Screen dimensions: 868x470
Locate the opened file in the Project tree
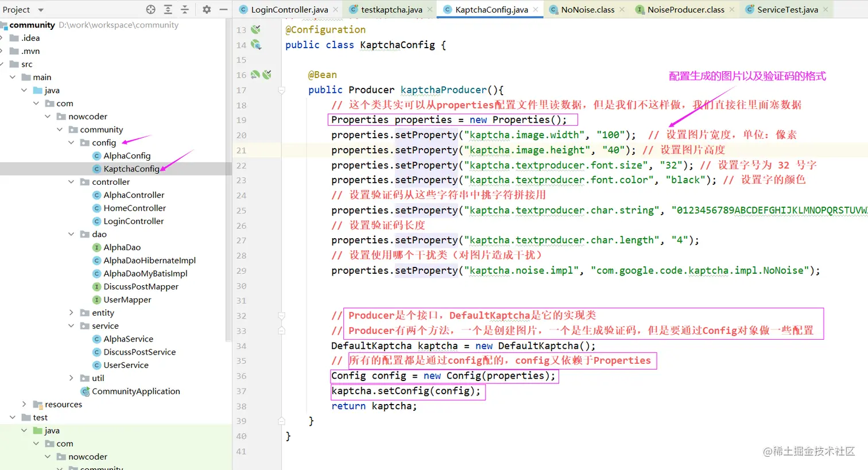pyautogui.click(x=150, y=9)
